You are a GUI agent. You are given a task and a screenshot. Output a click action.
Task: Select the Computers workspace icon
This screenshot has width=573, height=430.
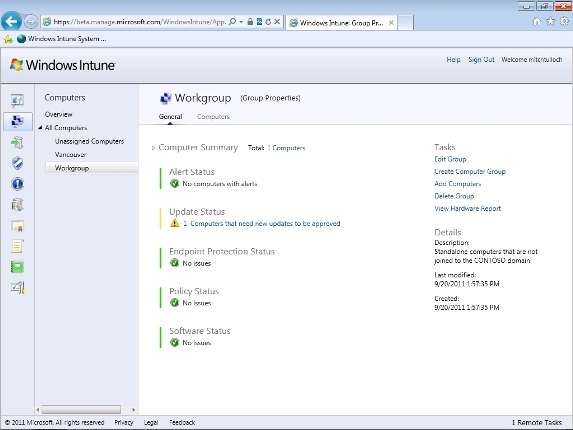[17, 121]
